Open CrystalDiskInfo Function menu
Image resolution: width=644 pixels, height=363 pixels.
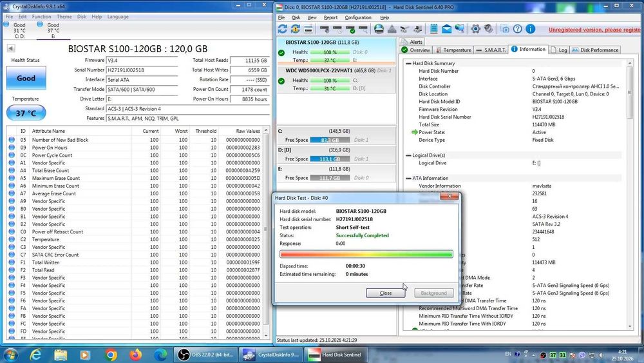point(41,17)
